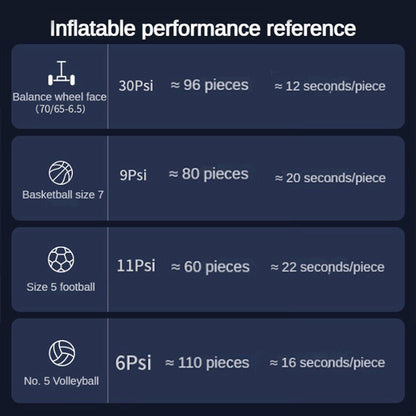
Task: Click the 6Psi pressure value
Action: click(133, 362)
